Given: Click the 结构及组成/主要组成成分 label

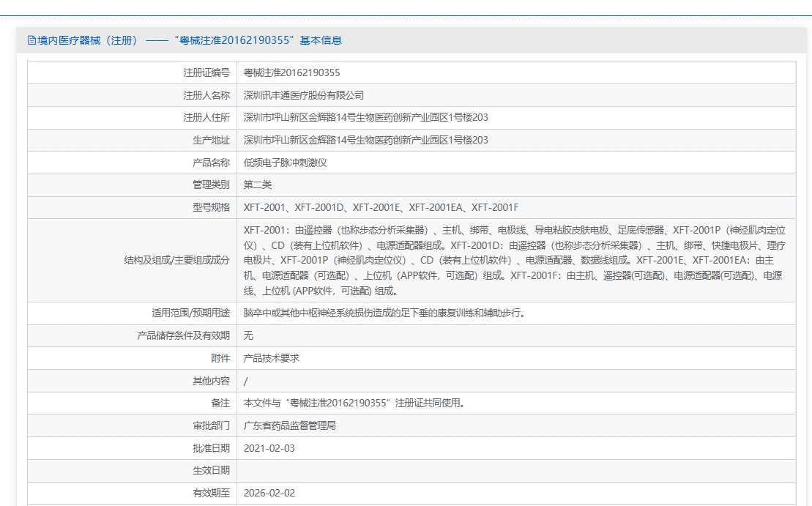Looking at the screenshot, I should coord(176,261).
